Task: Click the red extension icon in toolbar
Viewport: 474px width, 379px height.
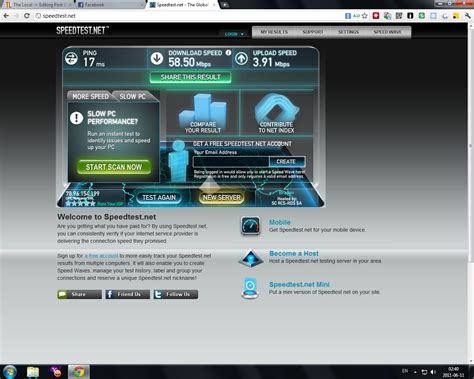Action: pyautogui.click(x=376, y=16)
